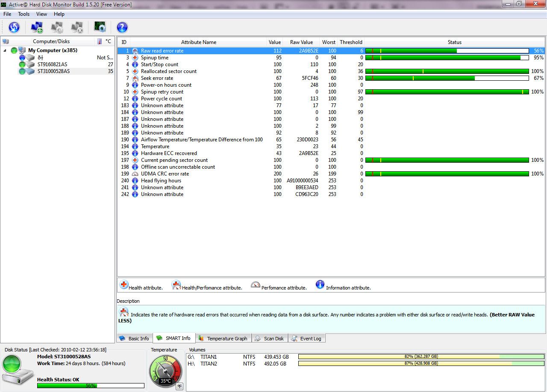Screen dimensions: 547x392
Task: Sort by the Raw Value column header
Action: (x=301, y=42)
